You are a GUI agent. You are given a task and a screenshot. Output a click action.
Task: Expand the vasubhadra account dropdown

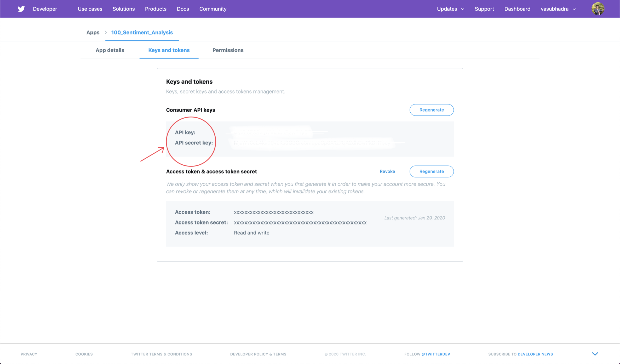click(558, 9)
